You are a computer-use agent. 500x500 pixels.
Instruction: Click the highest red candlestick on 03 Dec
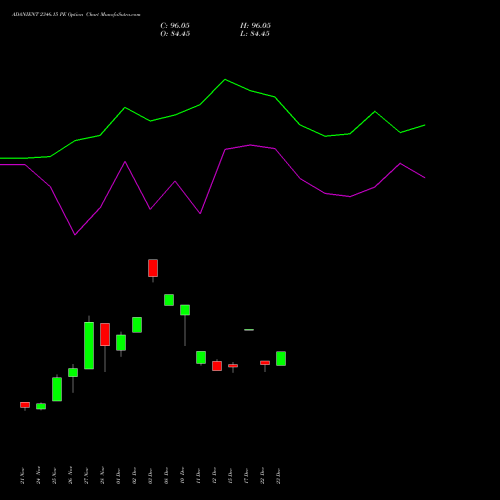[153, 268]
